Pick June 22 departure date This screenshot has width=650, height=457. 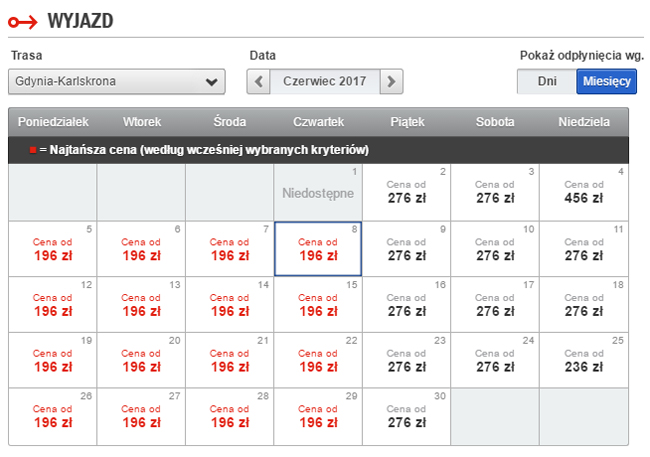(318, 360)
